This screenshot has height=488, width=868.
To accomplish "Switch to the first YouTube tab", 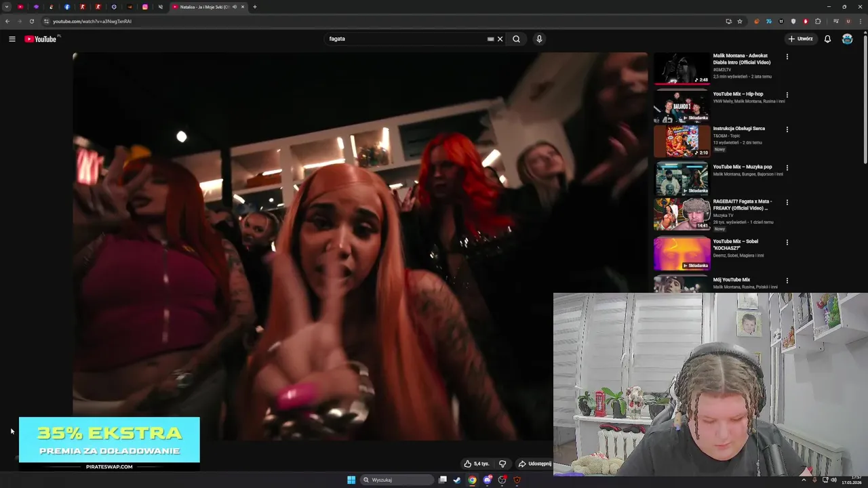I will [x=20, y=7].
